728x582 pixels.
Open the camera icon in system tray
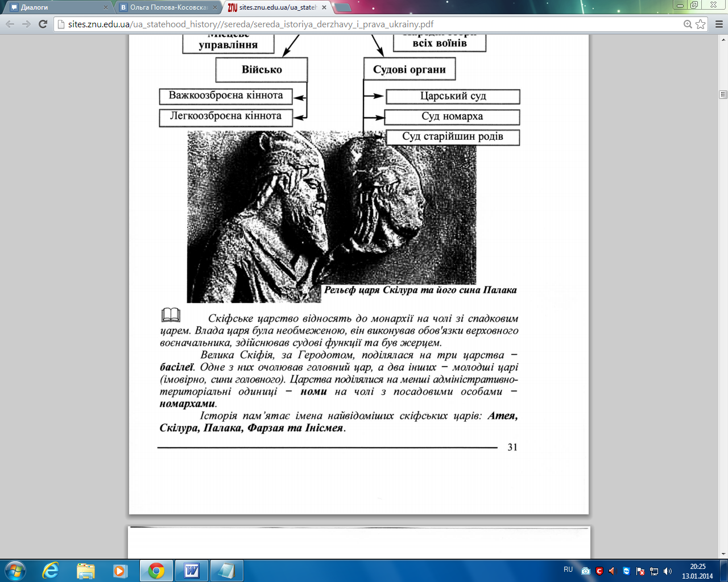[x=586, y=571]
